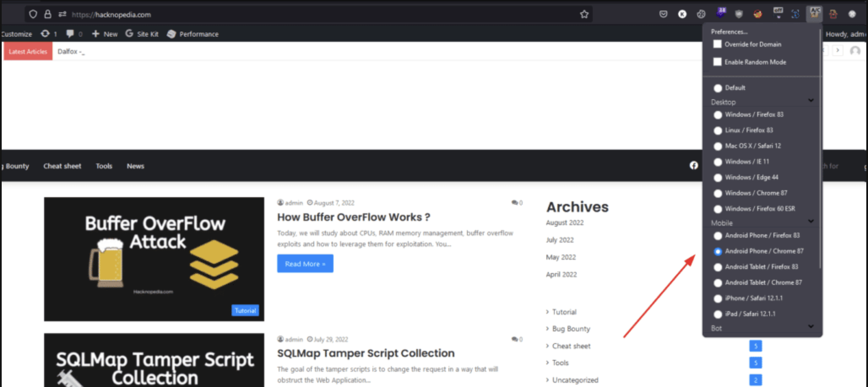This screenshot has height=387, width=868.
Task: Open the New menu in admin bar
Action: (x=104, y=34)
